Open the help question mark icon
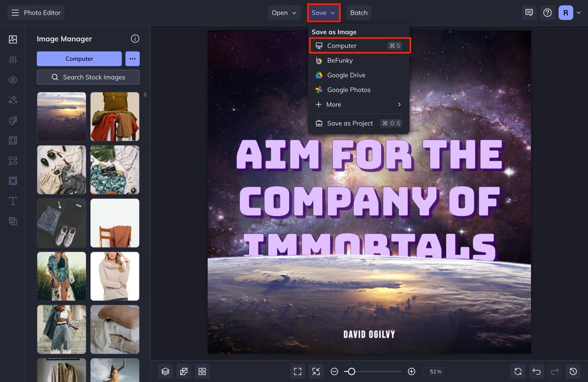This screenshot has width=588, height=382. pos(548,12)
